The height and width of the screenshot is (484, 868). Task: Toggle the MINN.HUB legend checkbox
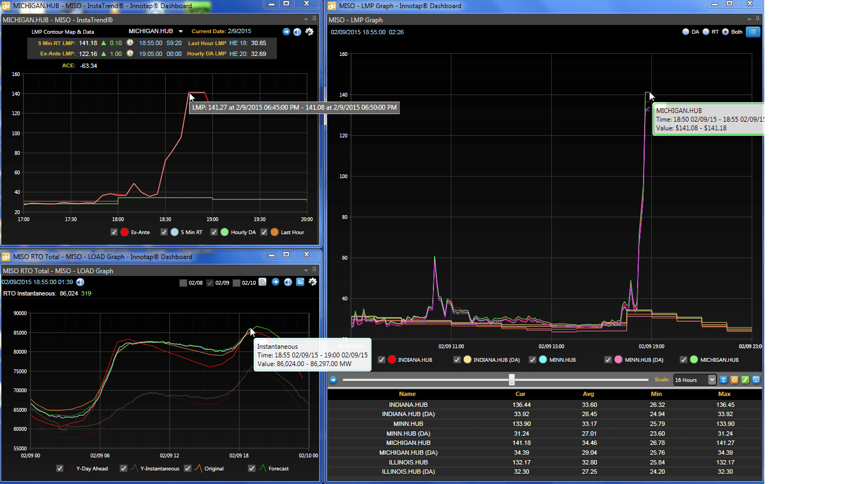click(x=533, y=360)
